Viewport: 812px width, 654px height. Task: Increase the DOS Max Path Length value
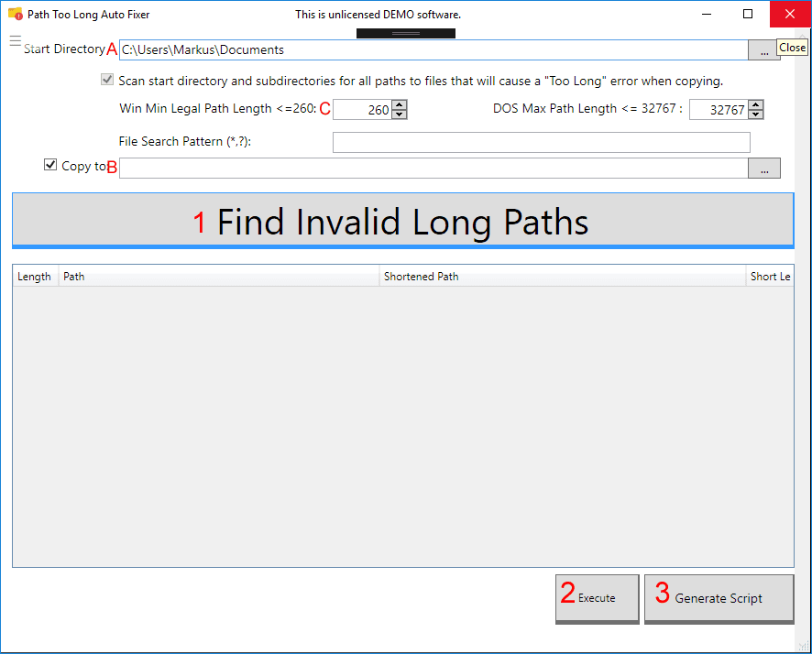coord(755,104)
